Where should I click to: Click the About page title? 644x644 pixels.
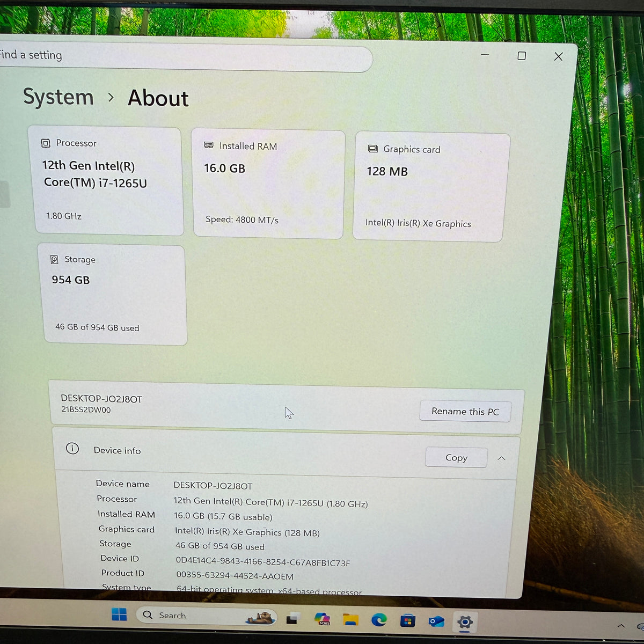[x=158, y=98]
